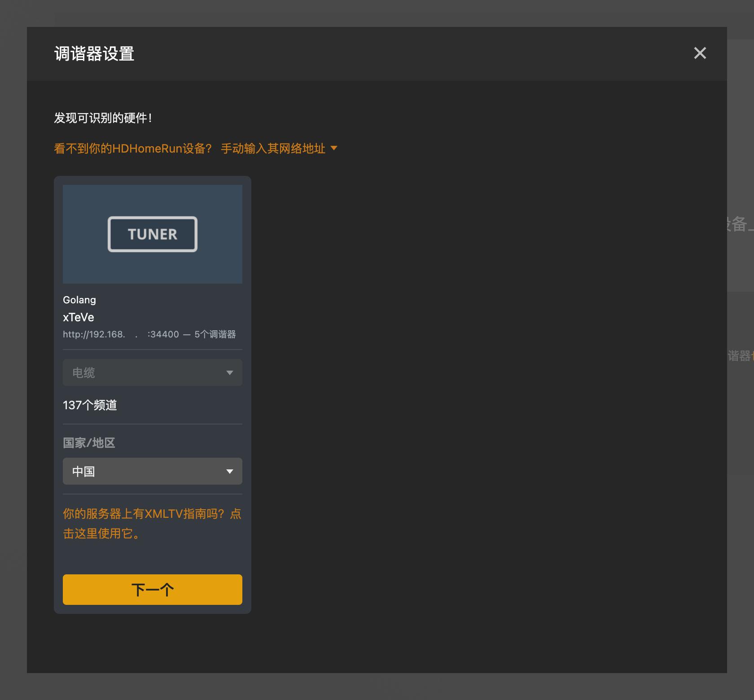Open the XMLTV guide via 点击这里使用它
754x700 pixels.
point(151,523)
